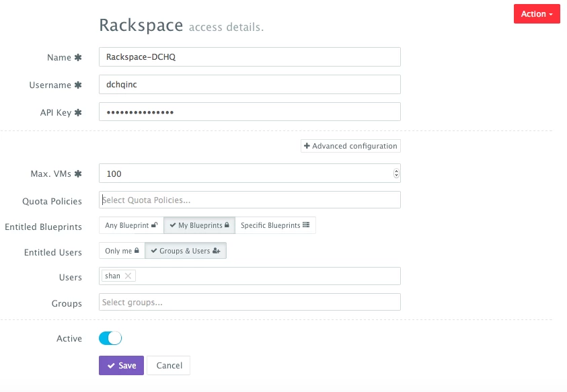The height and width of the screenshot is (392, 567).
Task: Click the Username label
Action: coord(50,85)
